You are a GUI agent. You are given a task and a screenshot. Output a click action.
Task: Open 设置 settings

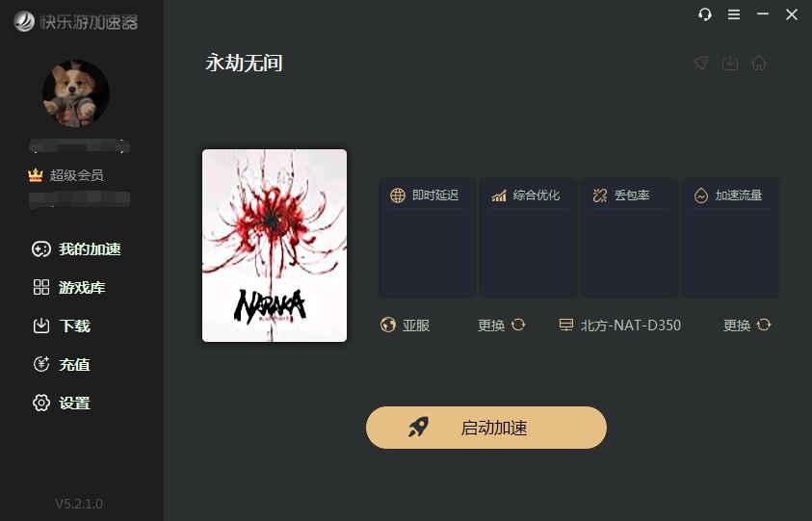pos(62,403)
